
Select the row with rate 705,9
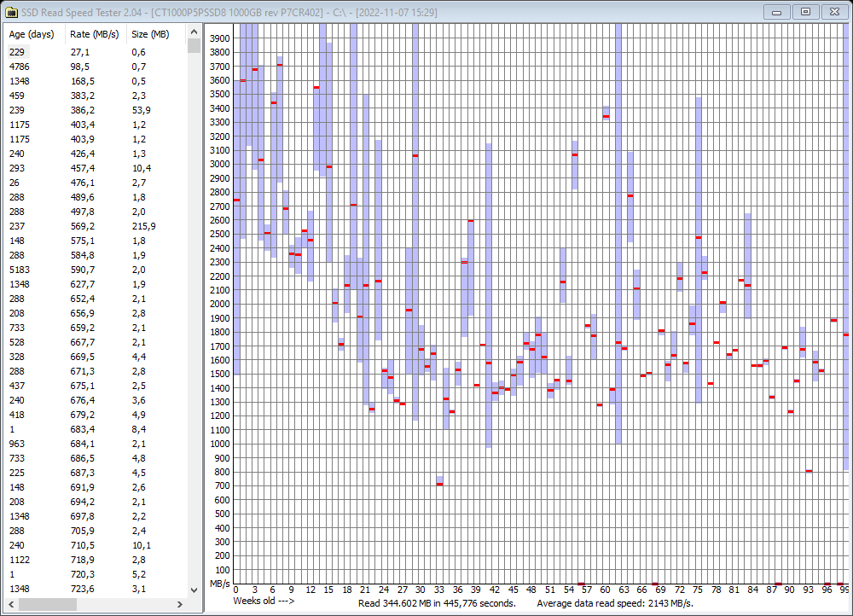click(96, 532)
